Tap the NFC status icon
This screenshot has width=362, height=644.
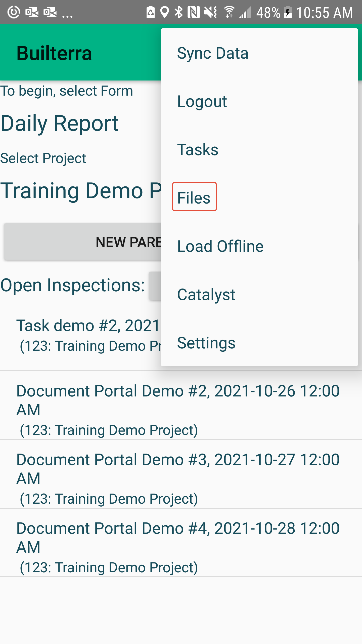point(194,13)
